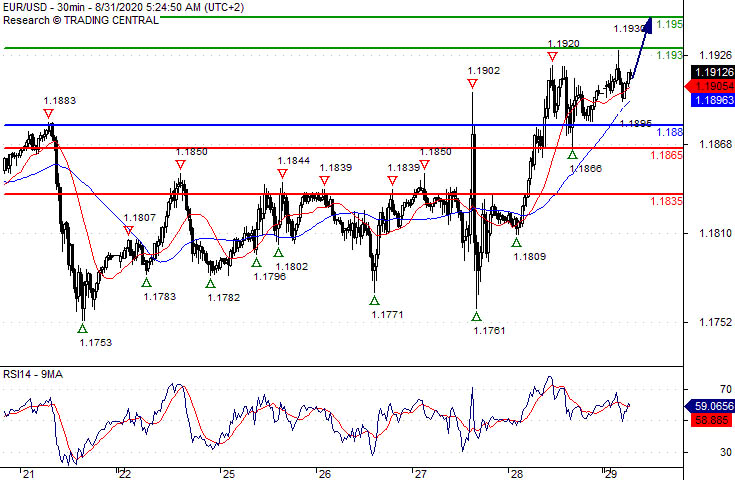Click the green triangle above the 1.1866 label
The height and width of the screenshot is (480, 735).
(572, 154)
